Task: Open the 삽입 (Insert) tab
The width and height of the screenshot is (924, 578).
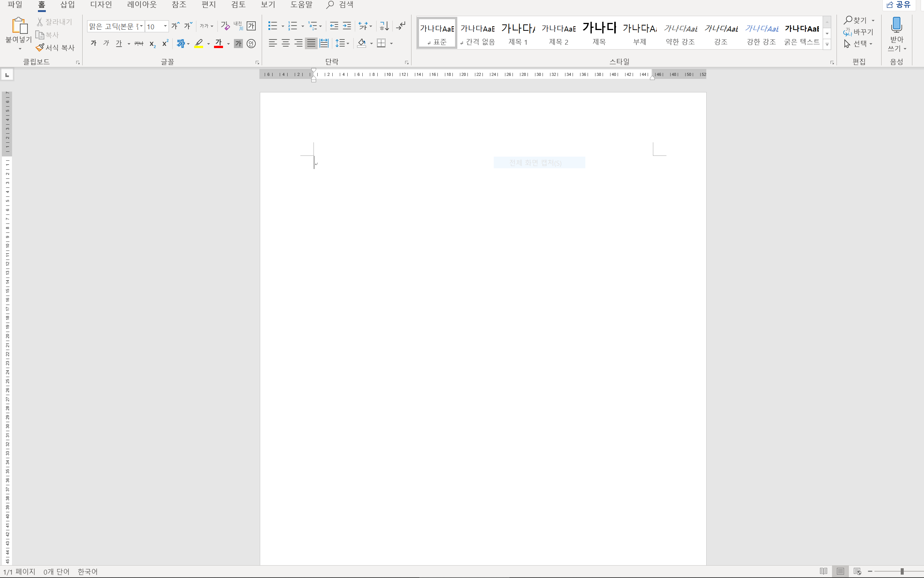Action: [68, 5]
